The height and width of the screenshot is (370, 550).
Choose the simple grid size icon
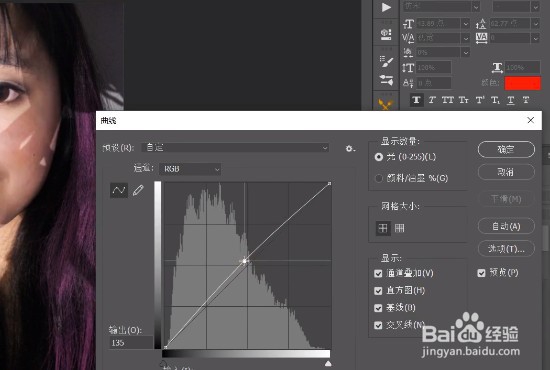pyautogui.click(x=383, y=229)
